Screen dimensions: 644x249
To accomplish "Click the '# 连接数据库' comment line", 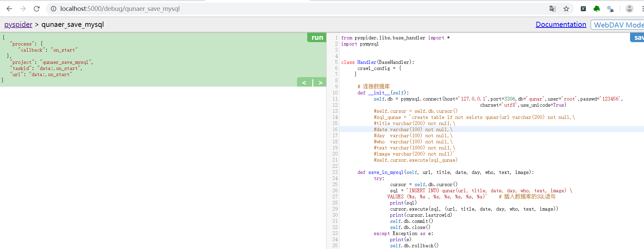I will (x=374, y=87).
